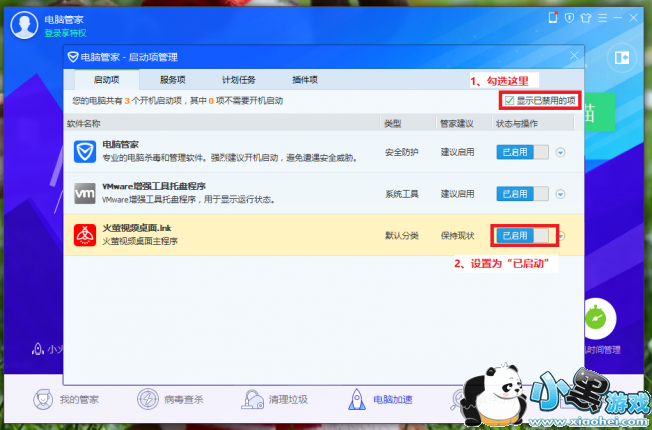652x430 pixels.
Task: Open 电脑加速 rocket in bottom bar
Action: pyautogui.click(x=380, y=399)
